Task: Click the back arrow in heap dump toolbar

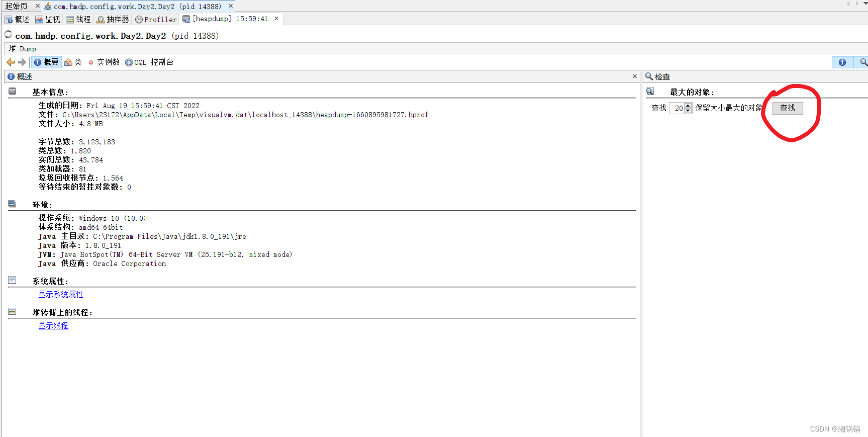Action: click(11, 62)
